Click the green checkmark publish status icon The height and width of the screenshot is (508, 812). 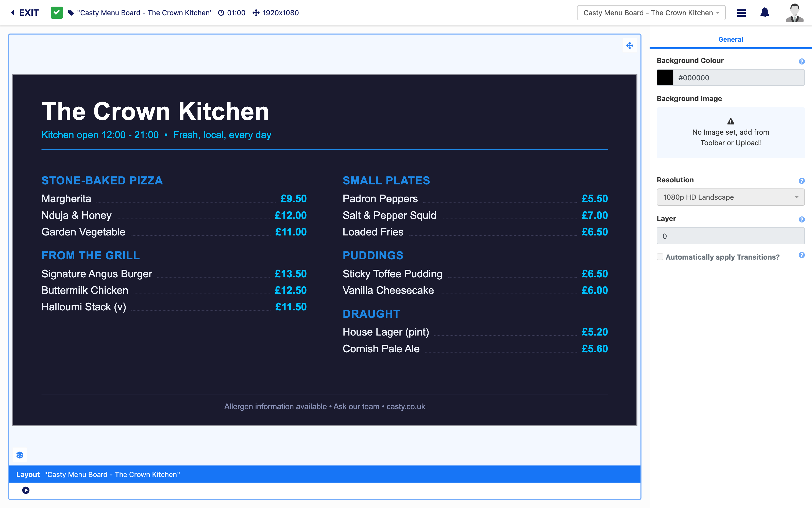[57, 13]
